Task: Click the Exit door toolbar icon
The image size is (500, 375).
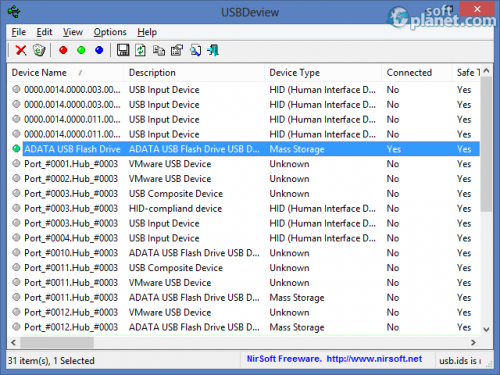Action: (x=213, y=50)
